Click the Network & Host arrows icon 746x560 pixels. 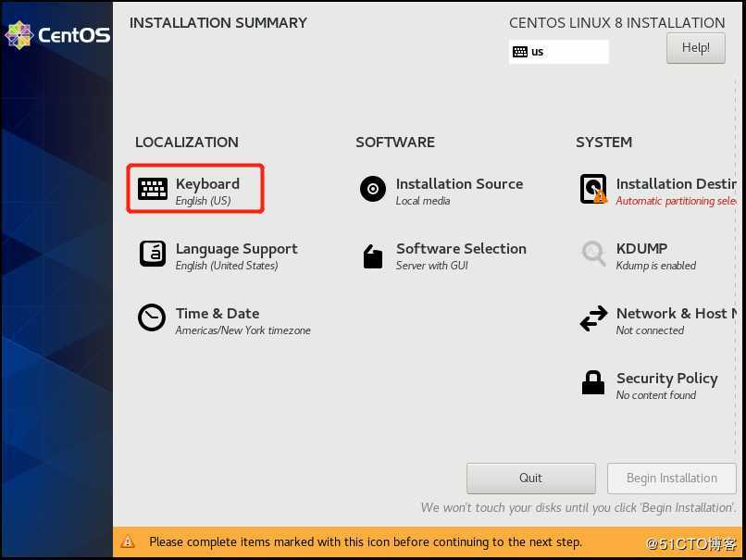pos(593,318)
